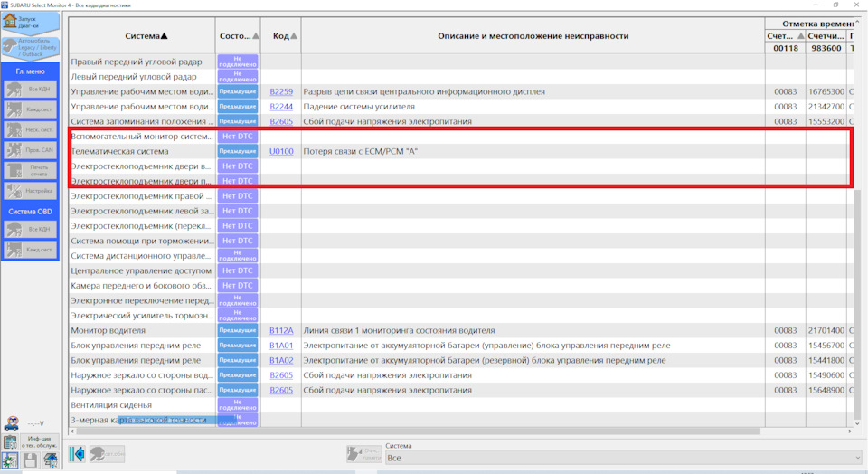The height and width of the screenshot is (474, 868).
Task: Click the blue back arrow button
Action: (x=77, y=454)
